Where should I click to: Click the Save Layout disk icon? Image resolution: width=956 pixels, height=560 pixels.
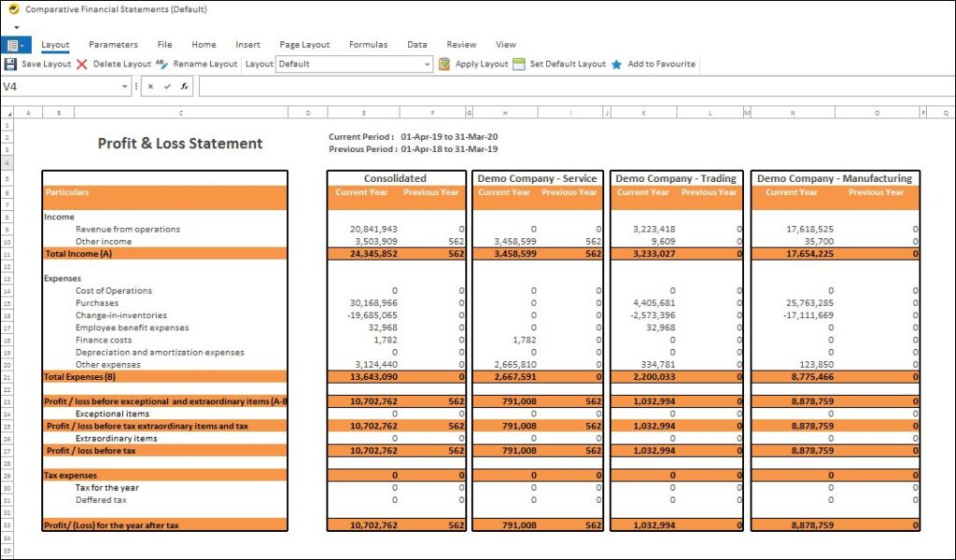click(11, 63)
